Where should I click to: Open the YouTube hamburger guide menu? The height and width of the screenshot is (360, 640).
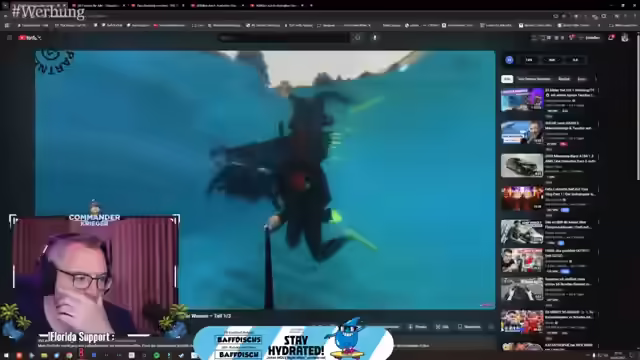tap(9, 38)
